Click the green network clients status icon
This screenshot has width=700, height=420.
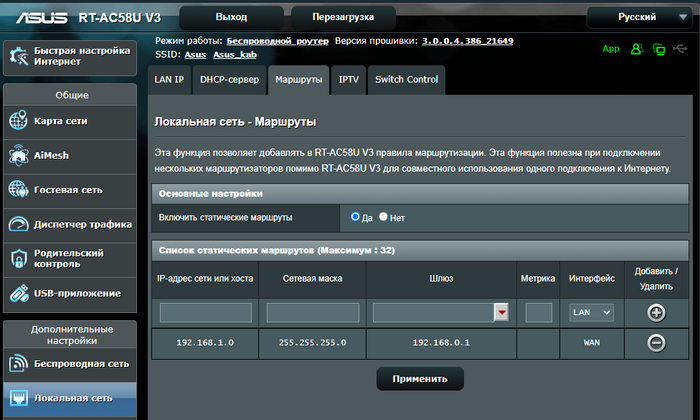click(659, 49)
